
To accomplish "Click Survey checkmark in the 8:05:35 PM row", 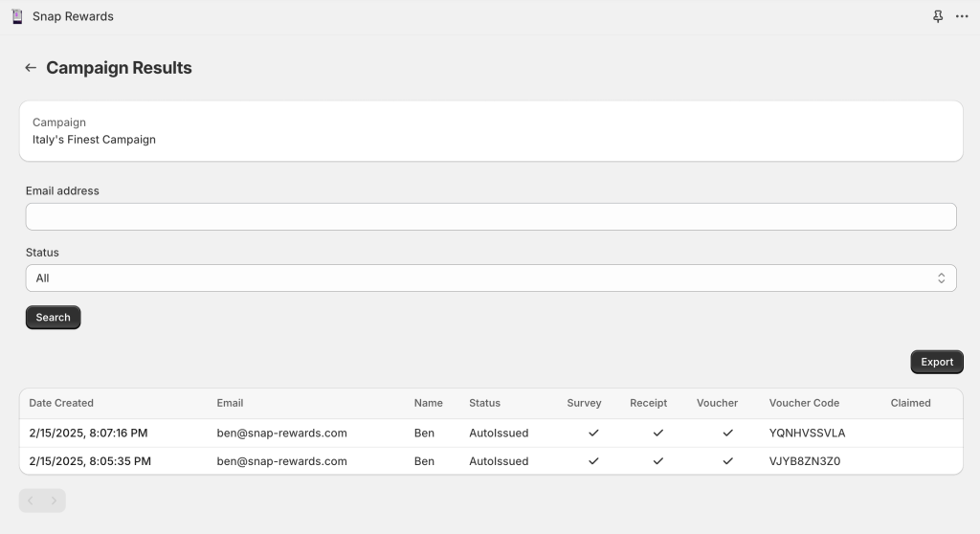I will (x=593, y=461).
